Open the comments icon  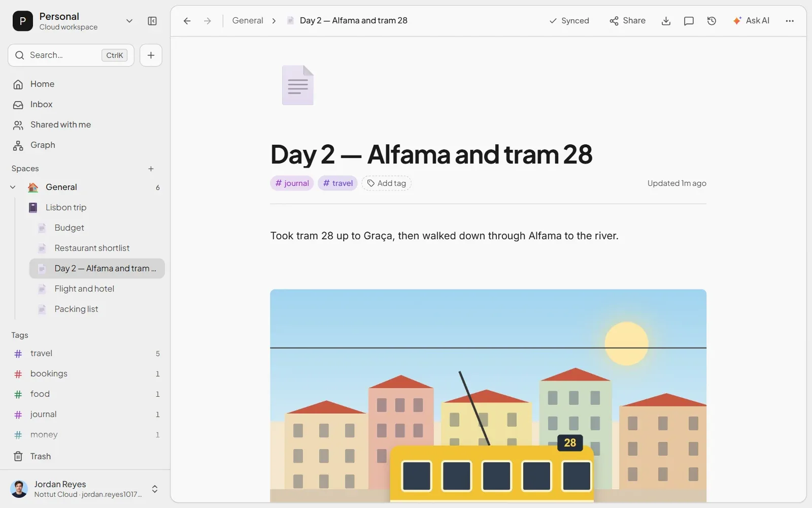pos(689,21)
